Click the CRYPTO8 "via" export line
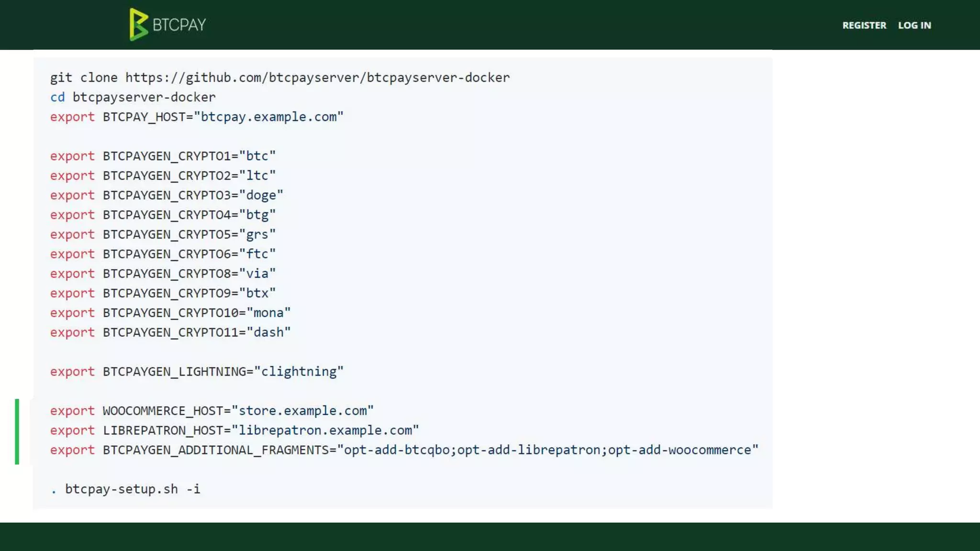Viewport: 980px width, 551px height. (x=163, y=274)
